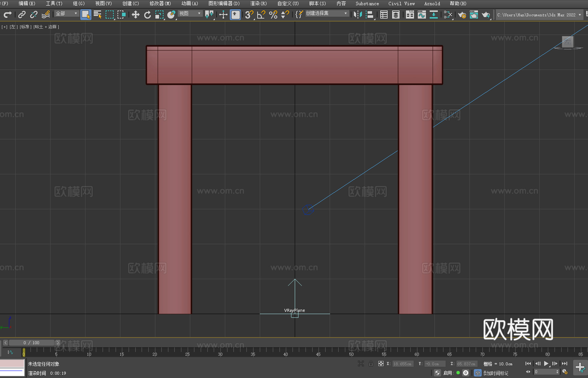The height and width of the screenshot is (378, 588).
Task: Toggle 3D Snaps
Action: coord(249,14)
